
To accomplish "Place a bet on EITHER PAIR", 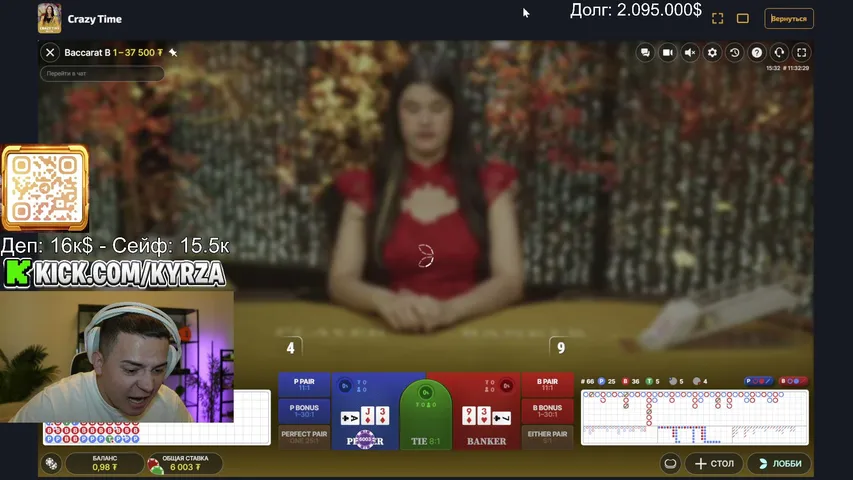I will click(x=547, y=437).
